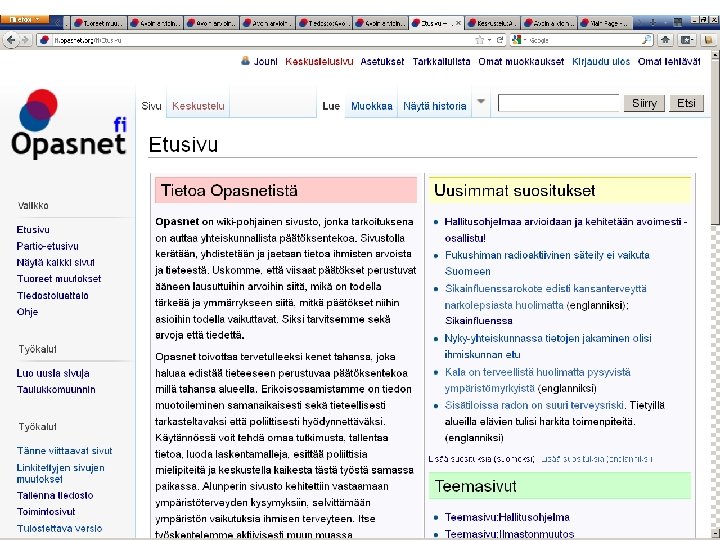This screenshot has height=540, width=720.
Task: Go back with the browser back arrow
Action: pyautogui.click(x=11, y=40)
